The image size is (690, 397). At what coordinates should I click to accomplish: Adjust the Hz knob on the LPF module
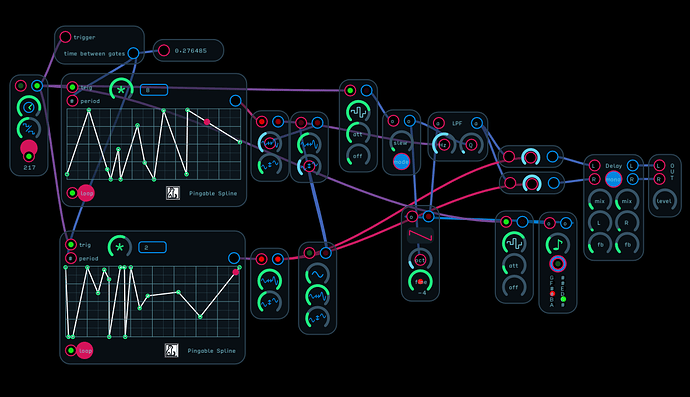click(443, 144)
